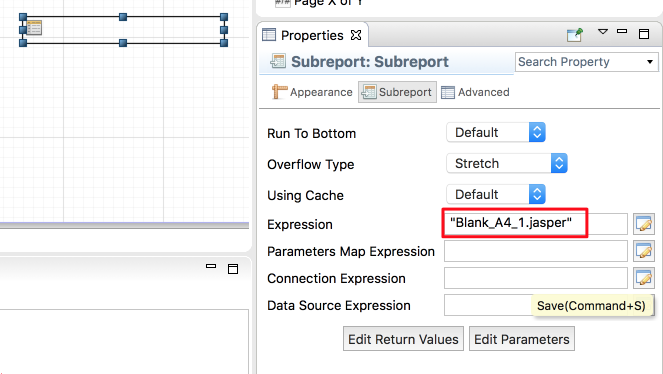This screenshot has height=374, width=663.
Task: Open the Properties view menu triangle
Action: coord(603,32)
